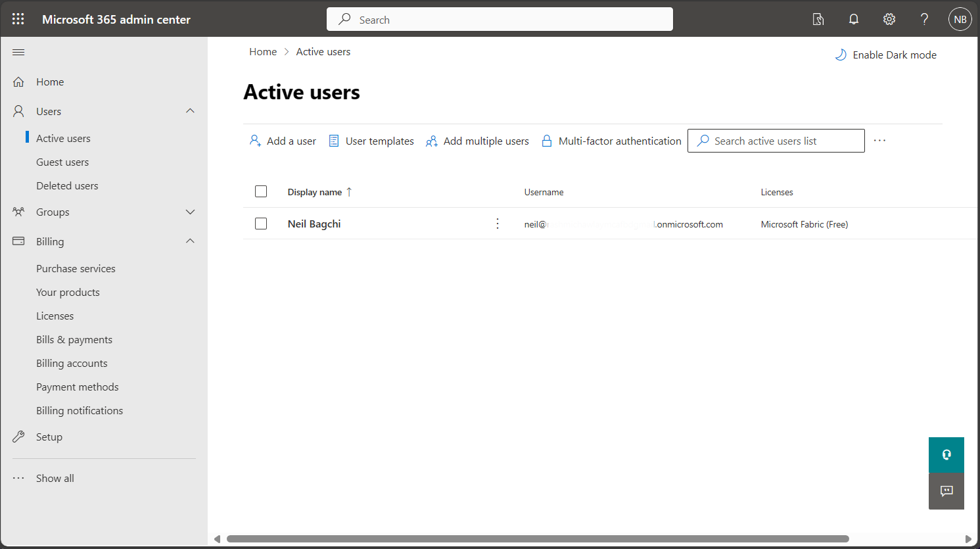The image size is (980, 549).
Task: Click the Licenses column header
Action: tap(777, 192)
